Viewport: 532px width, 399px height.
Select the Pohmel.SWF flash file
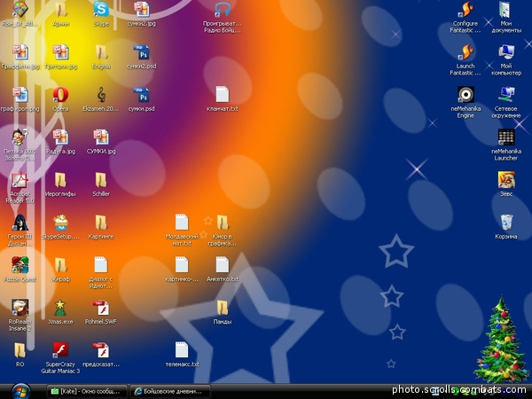[101, 308]
